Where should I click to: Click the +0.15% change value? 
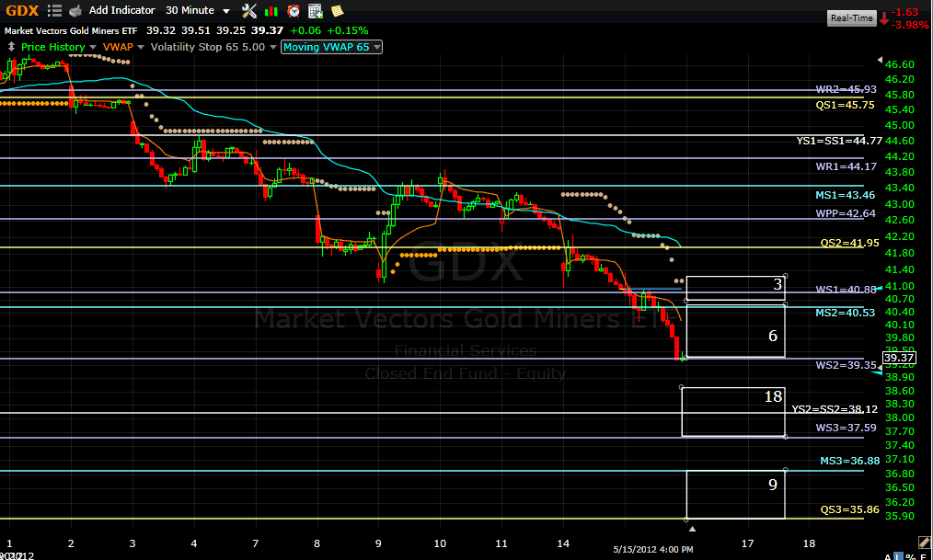tap(348, 30)
